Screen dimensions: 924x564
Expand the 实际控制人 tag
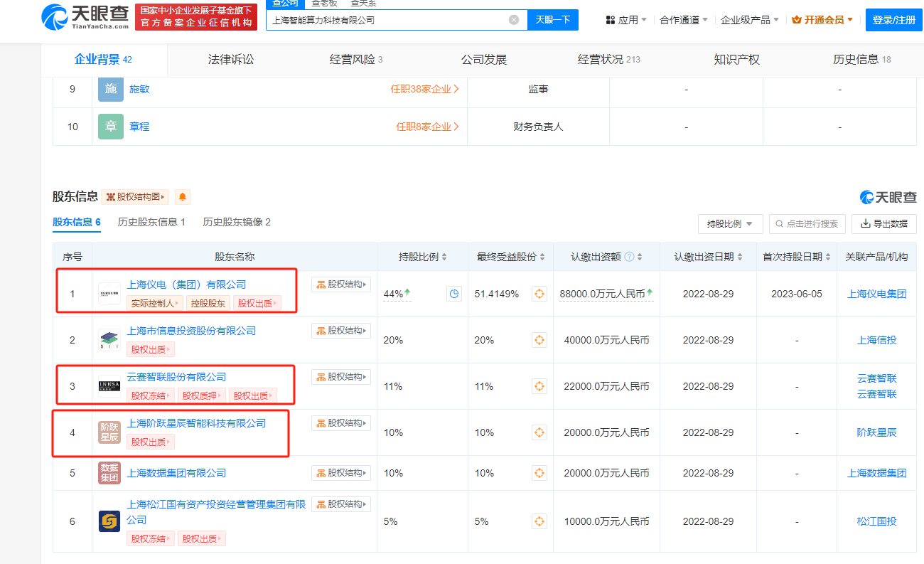tap(156, 303)
